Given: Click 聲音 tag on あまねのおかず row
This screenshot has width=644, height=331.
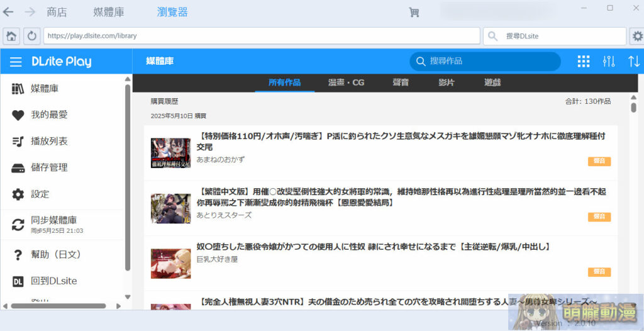Looking at the screenshot, I should (599, 161).
